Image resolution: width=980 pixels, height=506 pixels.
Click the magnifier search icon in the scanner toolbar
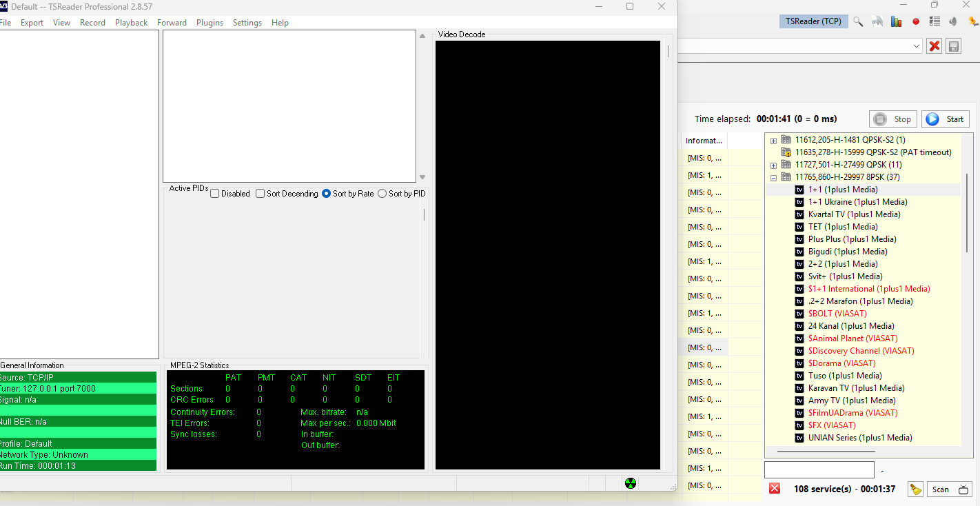coord(858,21)
